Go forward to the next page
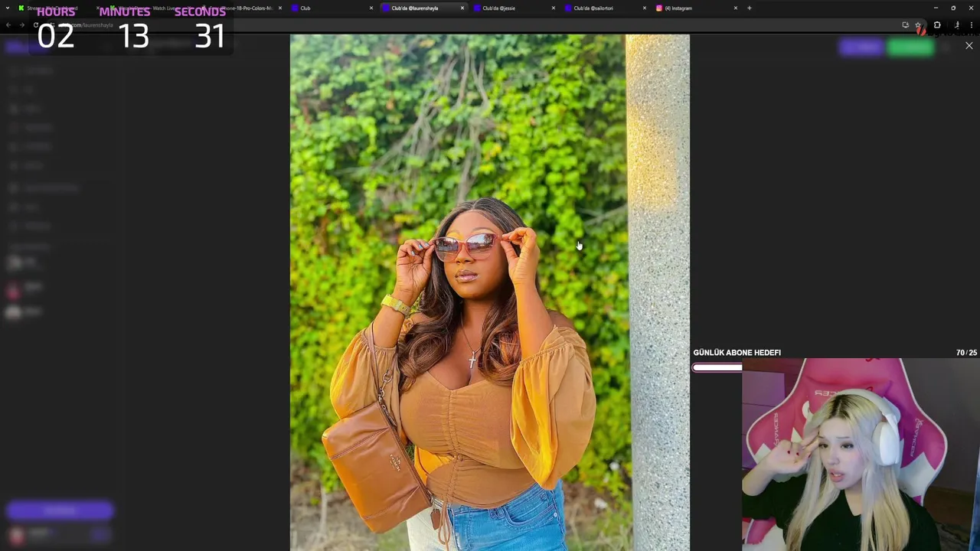This screenshot has width=980, height=551. [21, 25]
